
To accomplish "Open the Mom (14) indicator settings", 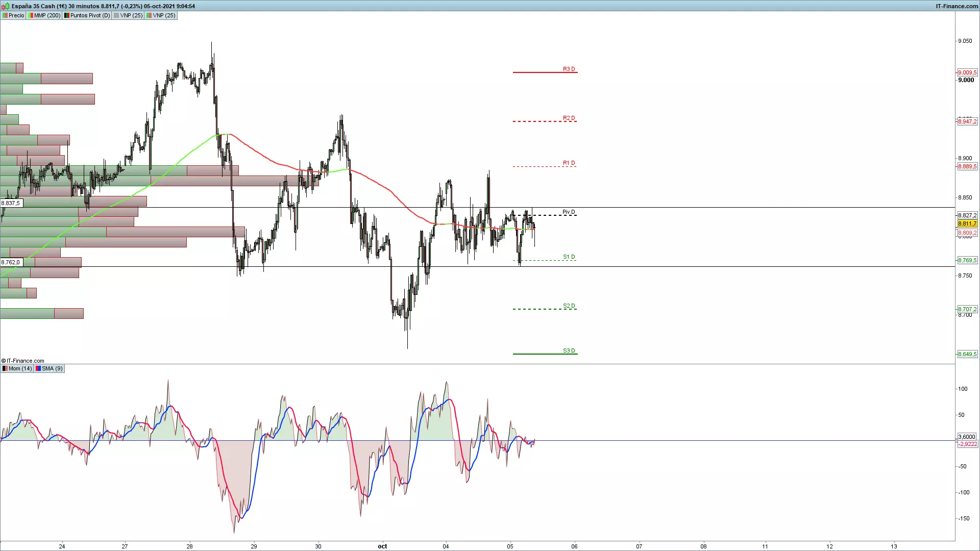I will (x=17, y=368).
